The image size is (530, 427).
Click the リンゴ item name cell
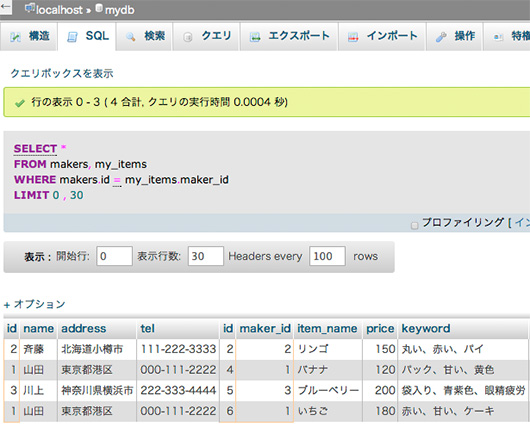tap(328, 349)
